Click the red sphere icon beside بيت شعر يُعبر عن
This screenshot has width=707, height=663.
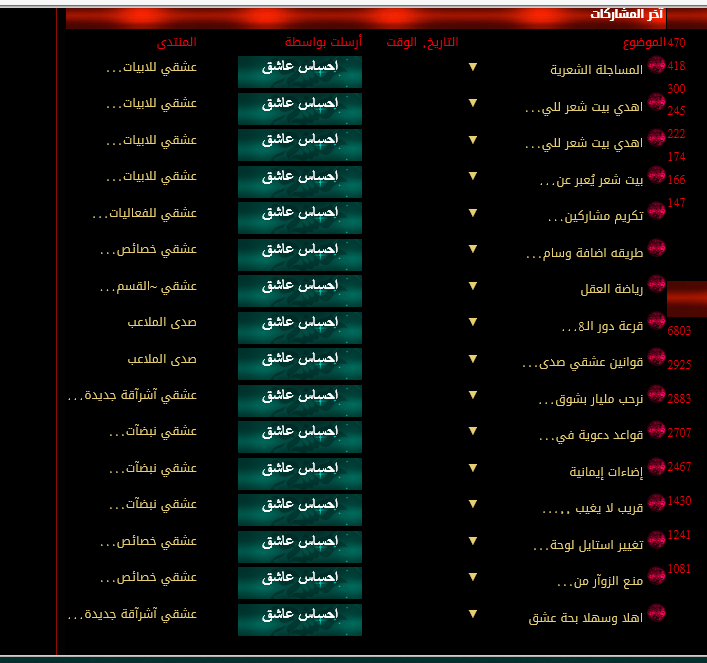coord(656,175)
